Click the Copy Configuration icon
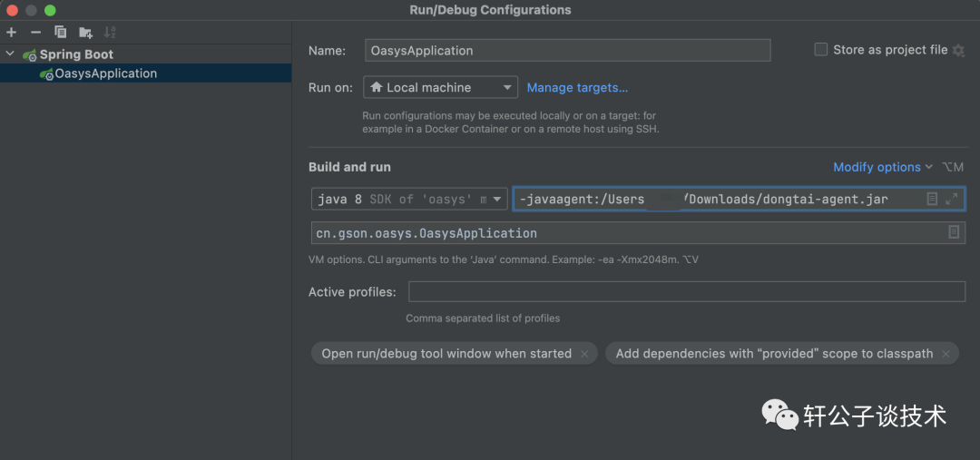Viewport: 980px width, 460px height. point(61,33)
